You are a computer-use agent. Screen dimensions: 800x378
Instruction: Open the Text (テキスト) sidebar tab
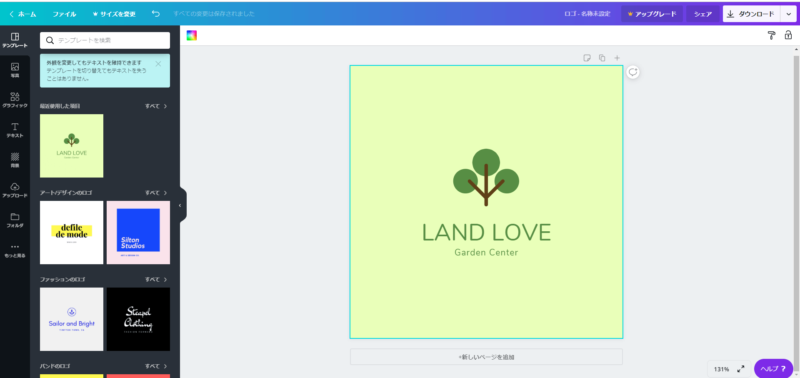tap(15, 130)
